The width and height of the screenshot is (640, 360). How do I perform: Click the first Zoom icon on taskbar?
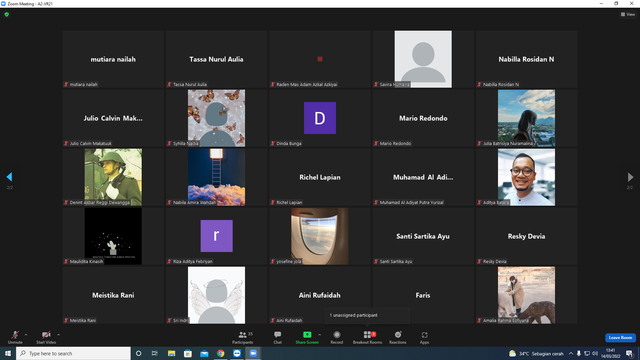[x=237, y=353]
